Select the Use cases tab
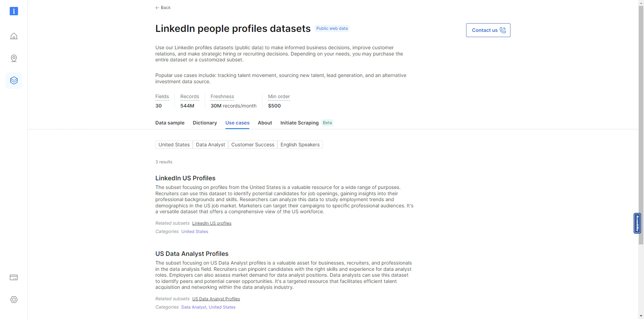Viewport: 644px width, 319px height. (x=237, y=123)
